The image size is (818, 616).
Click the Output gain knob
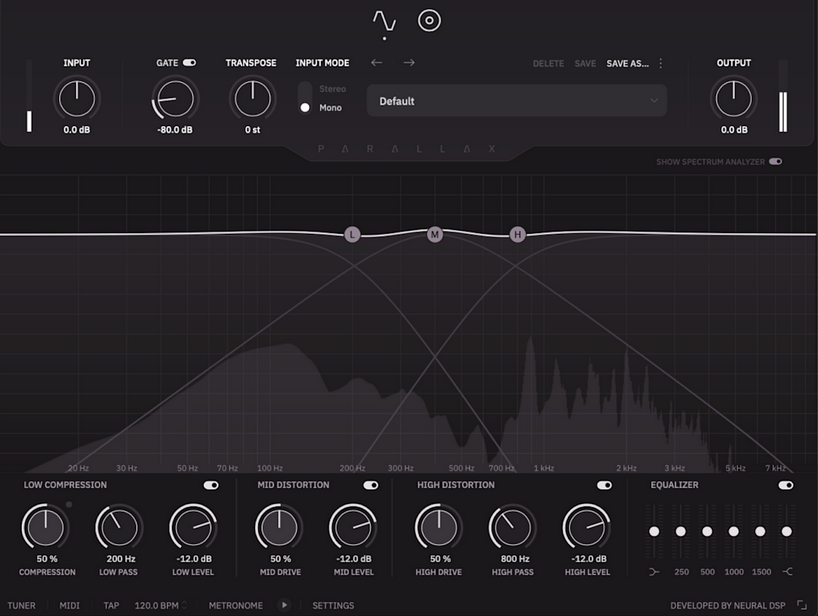(x=733, y=99)
